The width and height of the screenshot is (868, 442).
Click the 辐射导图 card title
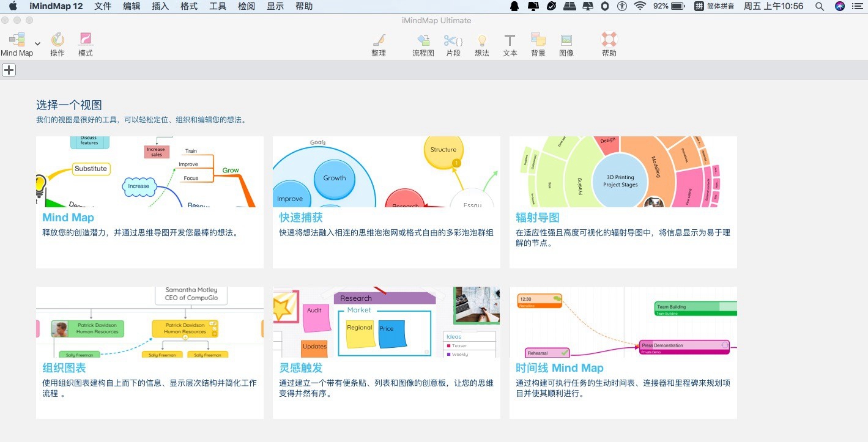(x=538, y=218)
